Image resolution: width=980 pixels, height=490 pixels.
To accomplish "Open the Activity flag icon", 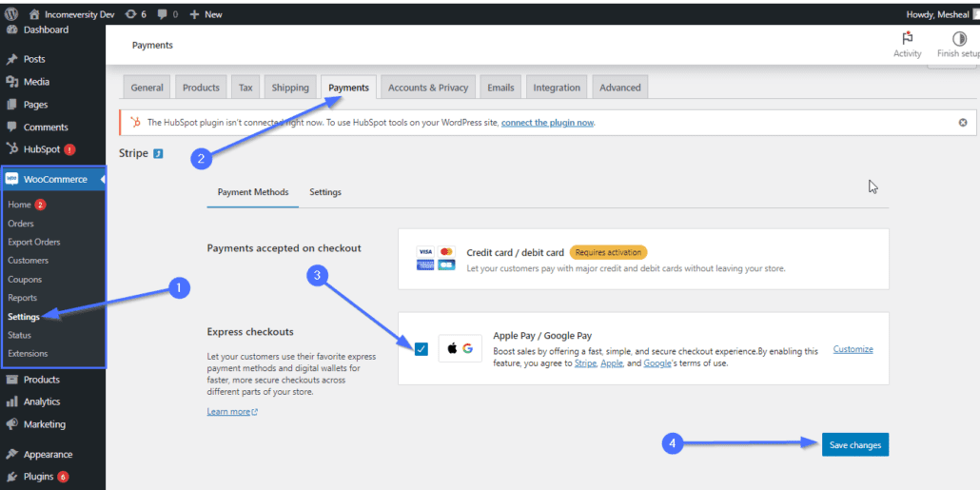I will pos(907,38).
